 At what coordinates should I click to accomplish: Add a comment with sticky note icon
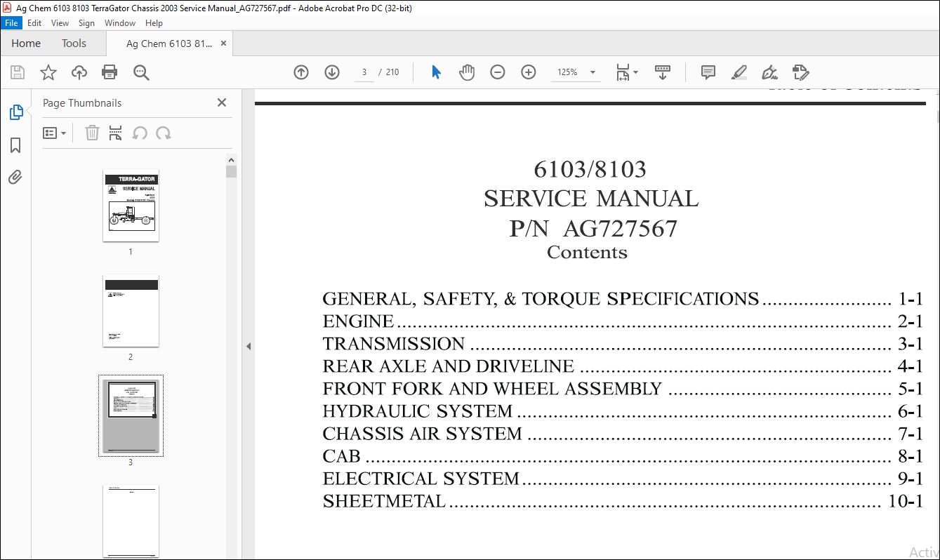tap(708, 72)
